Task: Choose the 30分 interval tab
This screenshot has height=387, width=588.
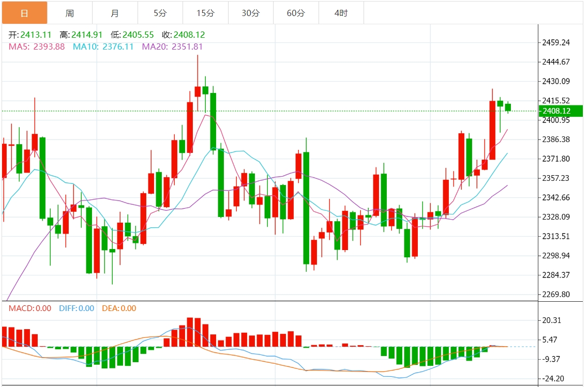Action: pos(251,13)
